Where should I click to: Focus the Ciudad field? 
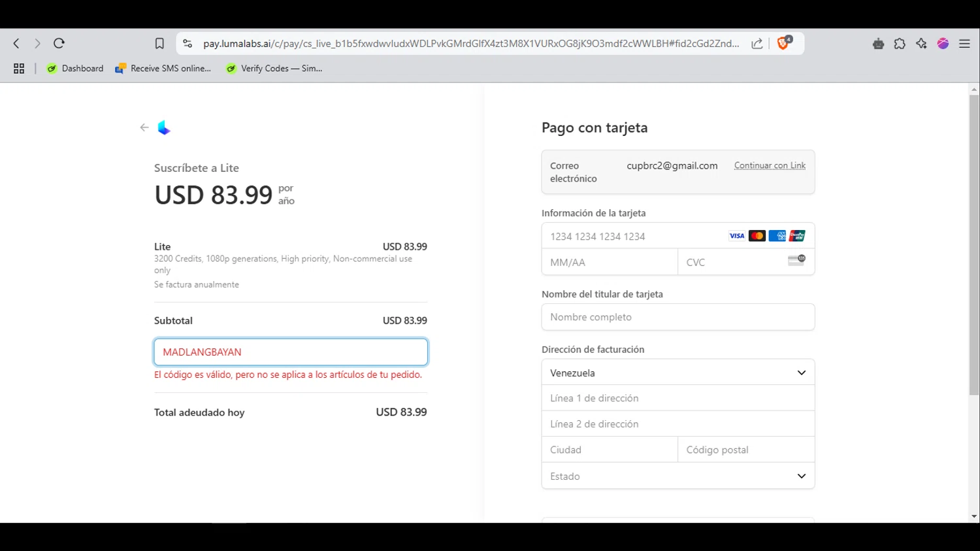pos(610,450)
